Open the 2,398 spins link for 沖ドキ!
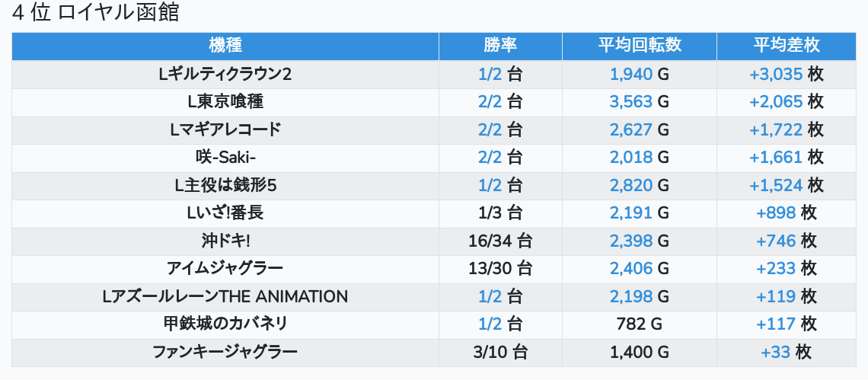Screen dimensions: 868x380 click(630, 241)
